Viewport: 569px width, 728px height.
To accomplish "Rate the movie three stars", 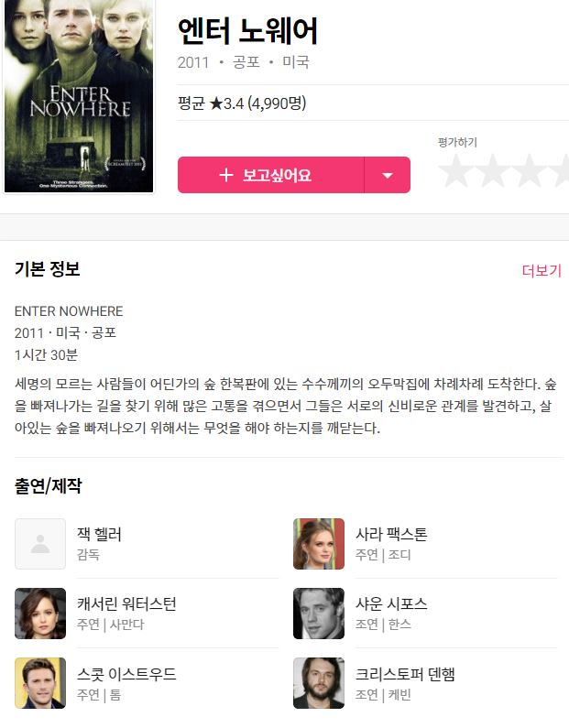I will pyautogui.click(x=529, y=171).
